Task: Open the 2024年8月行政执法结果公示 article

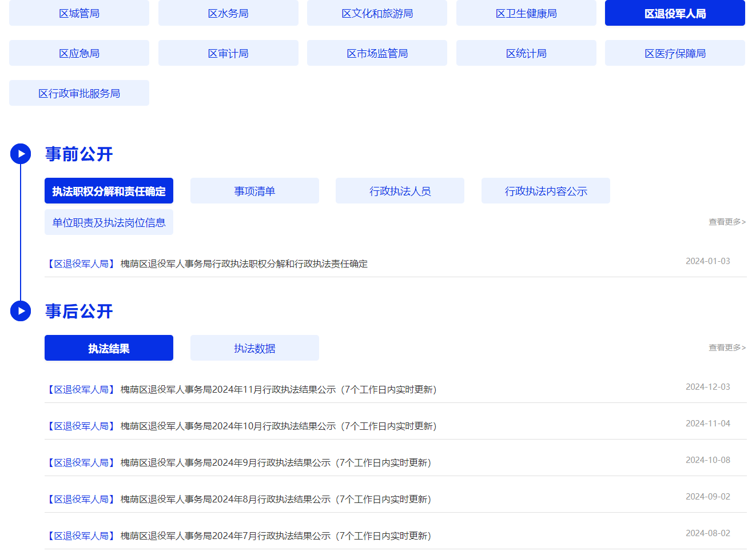Action: click(276, 499)
